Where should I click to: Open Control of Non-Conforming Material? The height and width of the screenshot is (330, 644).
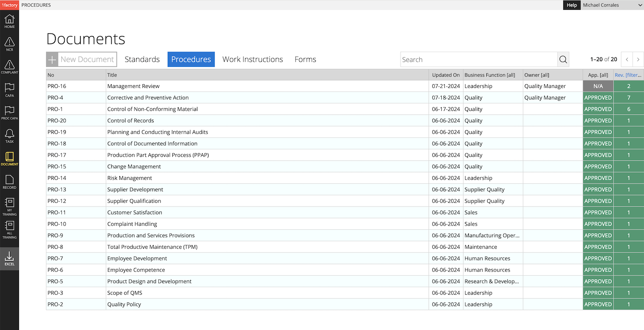click(x=152, y=109)
